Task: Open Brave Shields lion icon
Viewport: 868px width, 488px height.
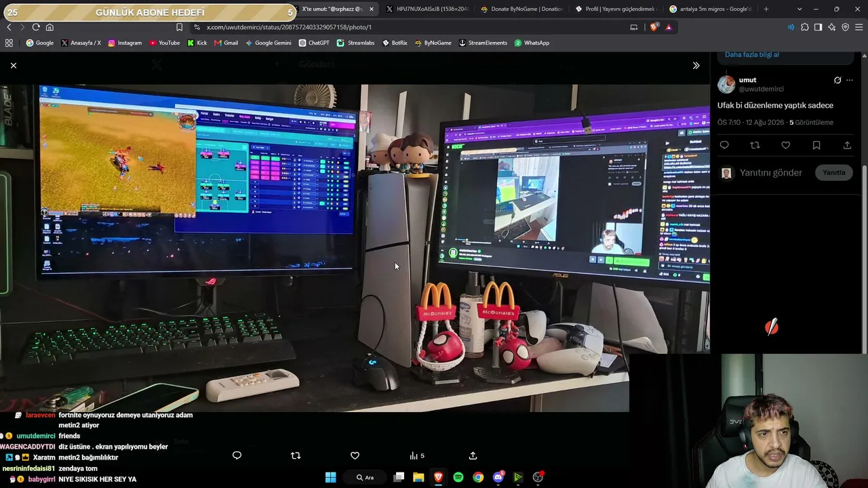Action: click(x=654, y=27)
